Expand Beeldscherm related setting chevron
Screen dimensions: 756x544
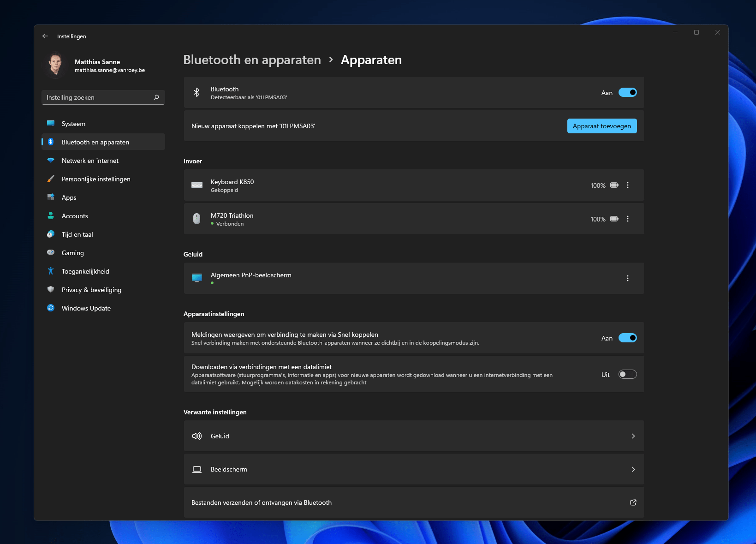click(633, 469)
